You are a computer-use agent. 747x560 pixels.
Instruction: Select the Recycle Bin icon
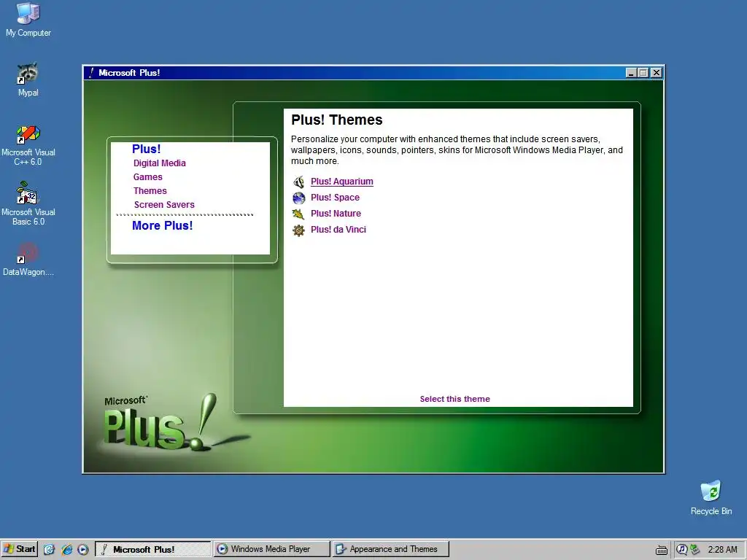(711, 497)
